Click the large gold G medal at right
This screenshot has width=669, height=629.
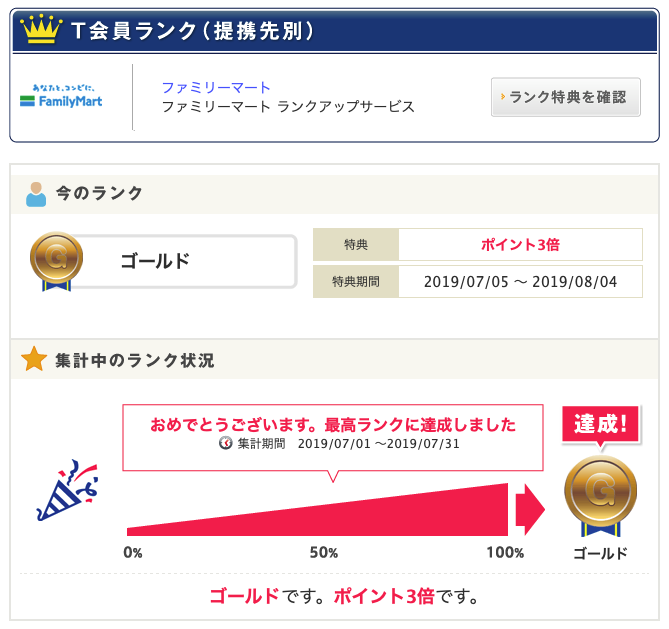pyautogui.click(x=600, y=495)
